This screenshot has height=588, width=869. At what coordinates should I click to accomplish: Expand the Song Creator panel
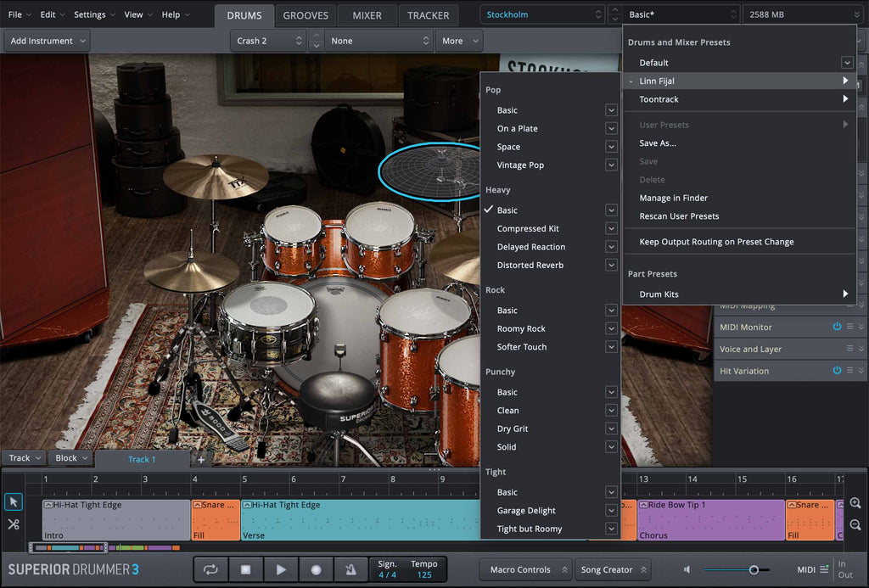click(x=612, y=569)
